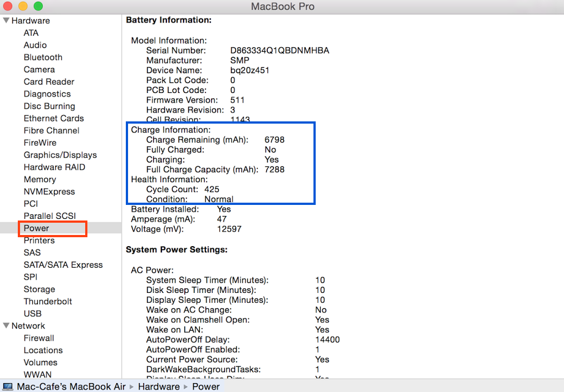Select Fibre Channel in the sidebar

pos(51,130)
